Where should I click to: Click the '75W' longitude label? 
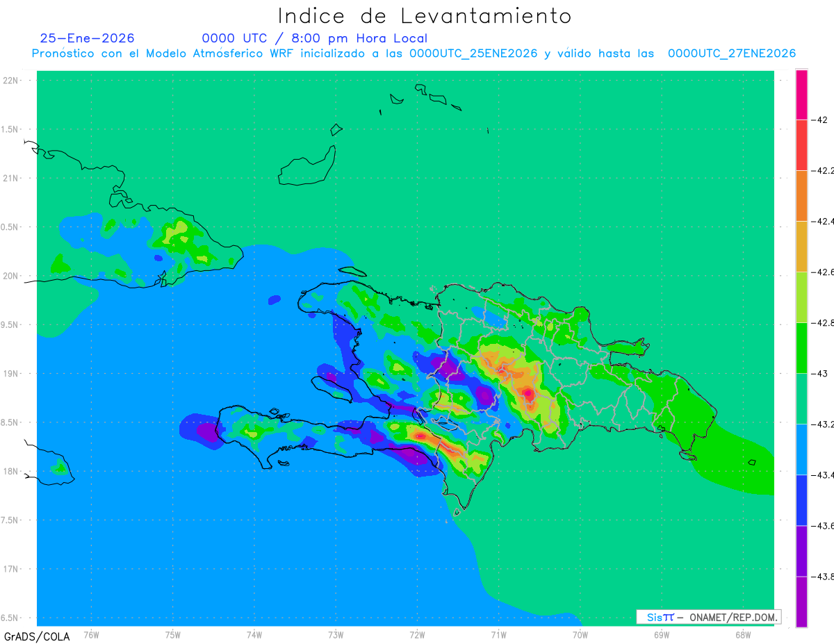173,634
